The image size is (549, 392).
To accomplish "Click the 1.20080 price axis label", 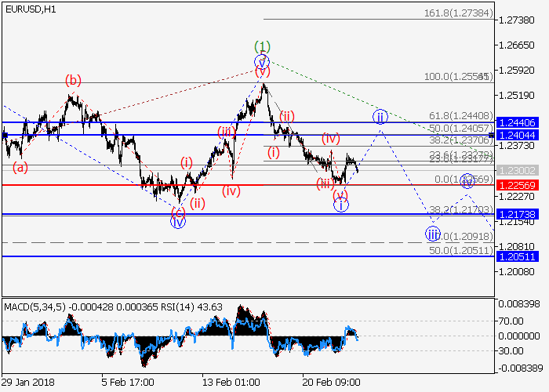I will [x=517, y=271].
